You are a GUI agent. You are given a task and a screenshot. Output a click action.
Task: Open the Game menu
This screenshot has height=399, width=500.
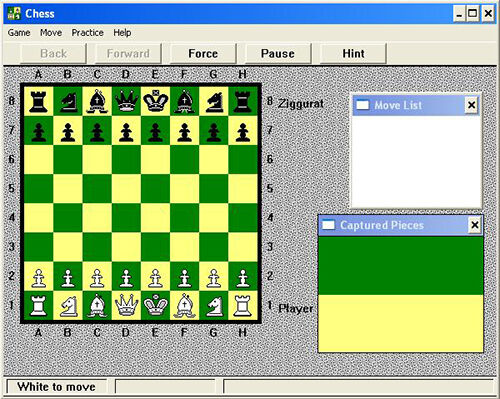[19, 33]
